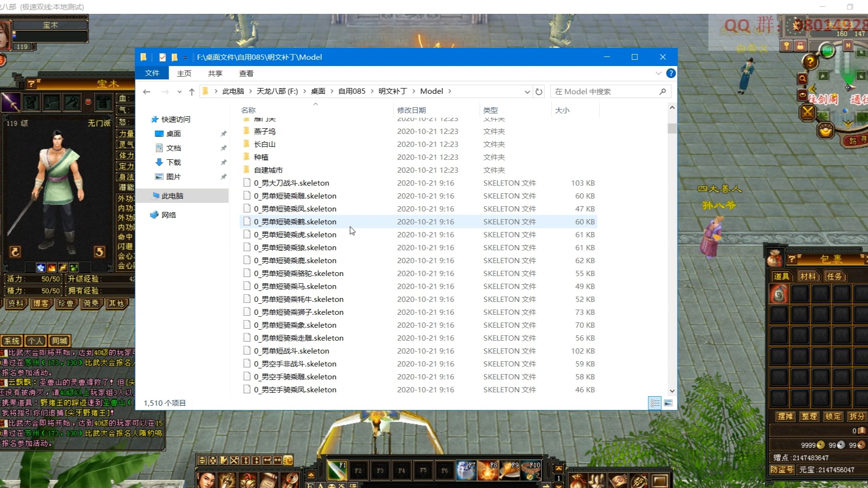The width and height of the screenshot is (868, 488).
Task: Open the 材料 tab in the bag panel
Action: [808, 276]
